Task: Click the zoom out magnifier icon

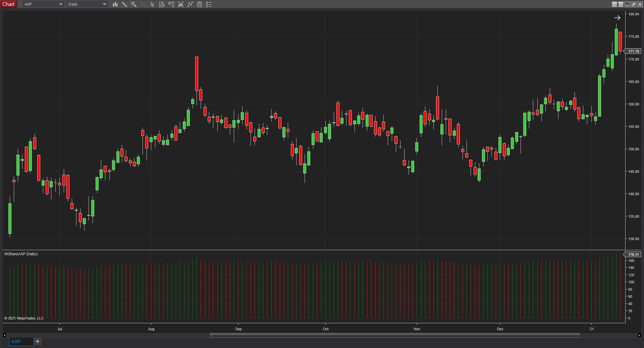Action: [143, 4]
